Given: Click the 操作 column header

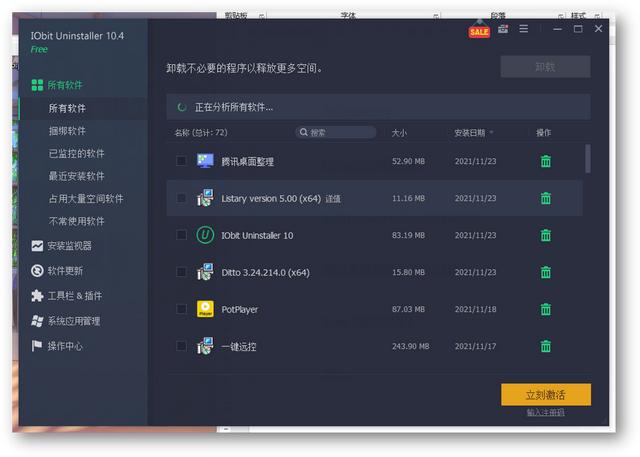Looking at the screenshot, I should 543,133.
